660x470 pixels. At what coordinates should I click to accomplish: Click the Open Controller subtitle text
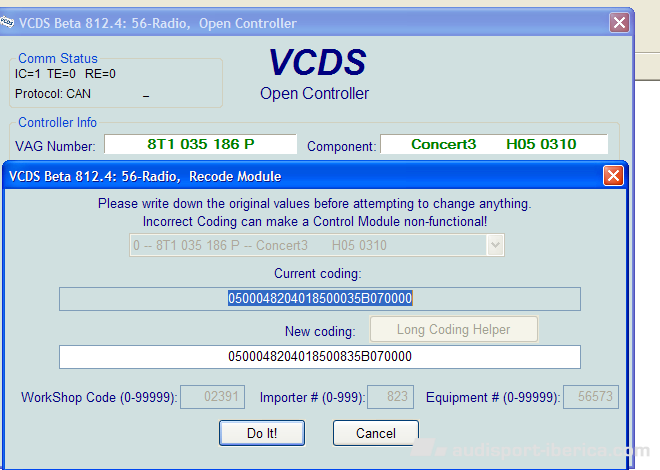[x=314, y=93]
